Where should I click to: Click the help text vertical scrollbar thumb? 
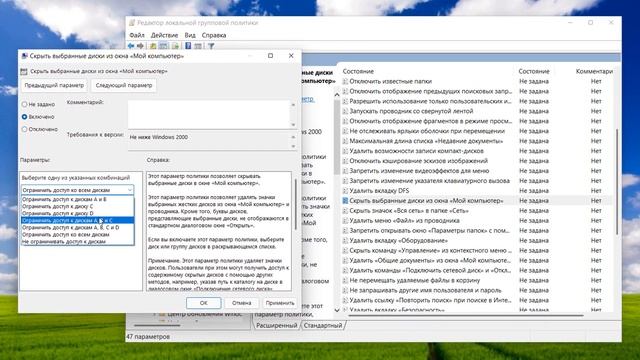click(296, 204)
